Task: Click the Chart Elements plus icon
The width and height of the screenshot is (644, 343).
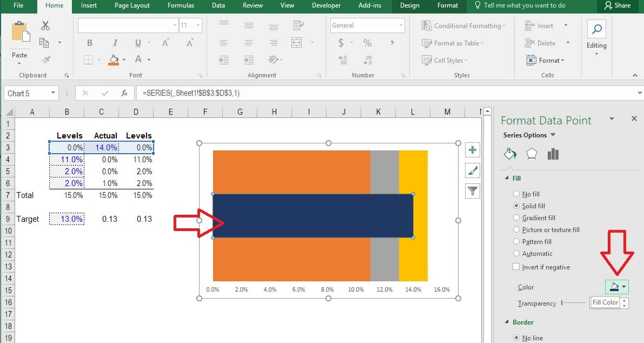Action: [473, 150]
